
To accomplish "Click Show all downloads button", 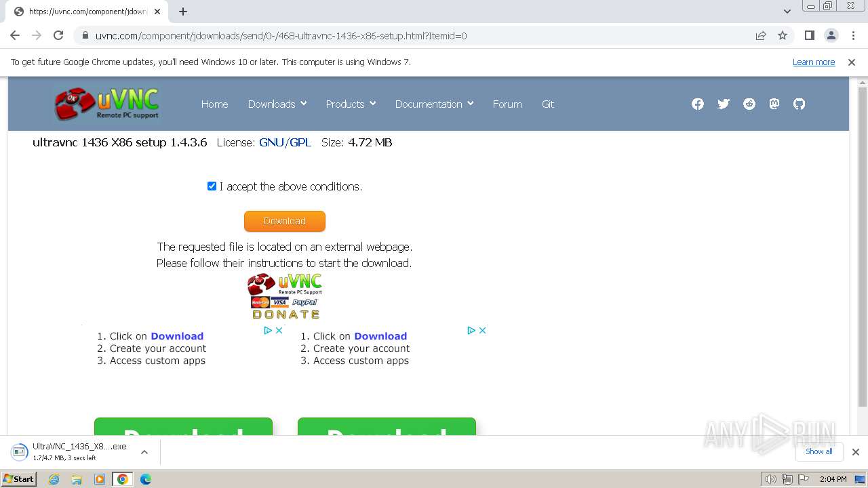I will pos(819,451).
